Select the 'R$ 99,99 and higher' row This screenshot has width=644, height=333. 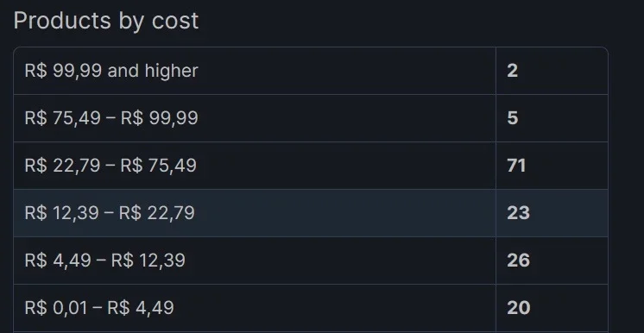click(x=311, y=71)
